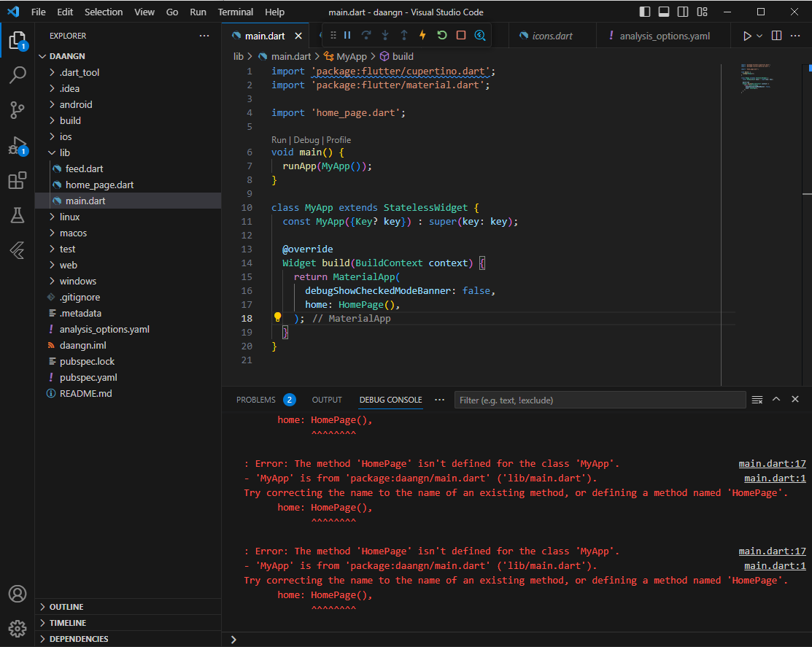This screenshot has width=812, height=647.
Task: Open the Terminal menu
Action: tap(236, 12)
